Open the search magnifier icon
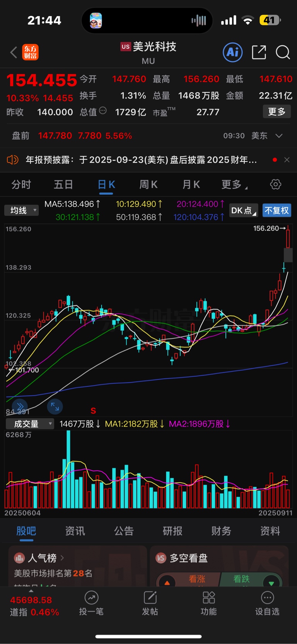Screen dimensions: 297x644 coord(283,52)
